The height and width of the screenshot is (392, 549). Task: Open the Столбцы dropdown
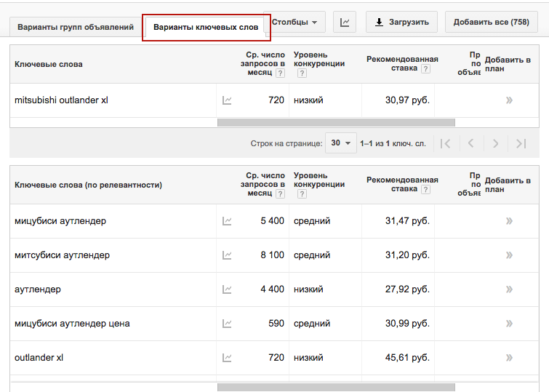pyautogui.click(x=294, y=22)
